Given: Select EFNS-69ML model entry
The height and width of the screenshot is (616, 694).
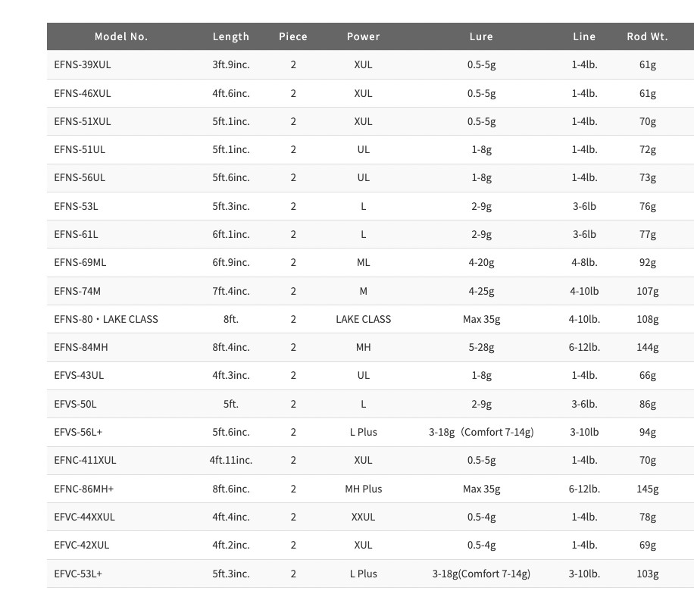Looking at the screenshot, I should 80,262.
